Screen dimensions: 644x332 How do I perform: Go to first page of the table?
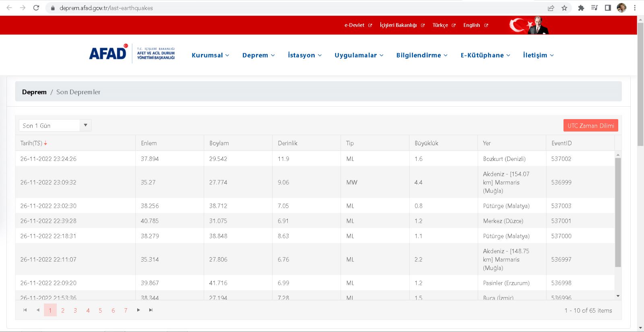pyautogui.click(x=25, y=310)
